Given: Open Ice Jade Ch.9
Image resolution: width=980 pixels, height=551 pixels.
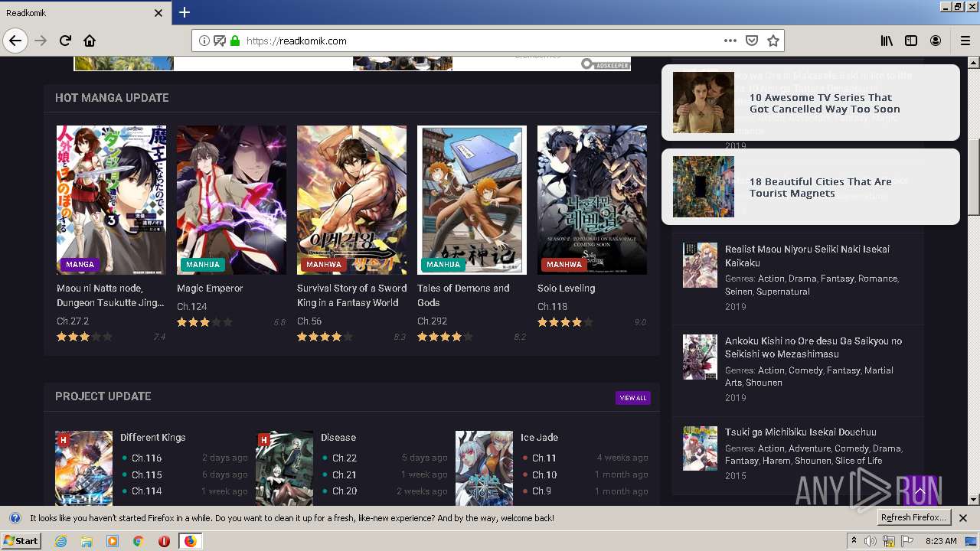Looking at the screenshot, I should (541, 491).
